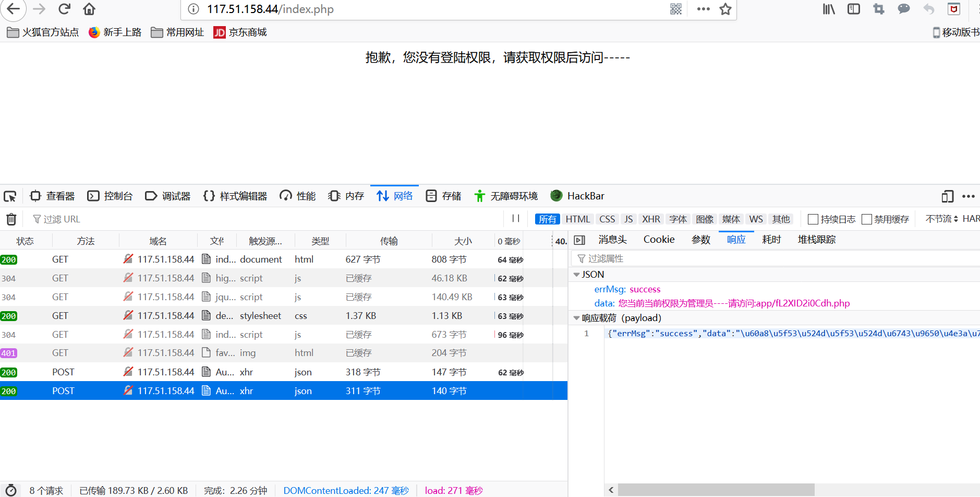Switch to the Cookie tab

click(658, 239)
